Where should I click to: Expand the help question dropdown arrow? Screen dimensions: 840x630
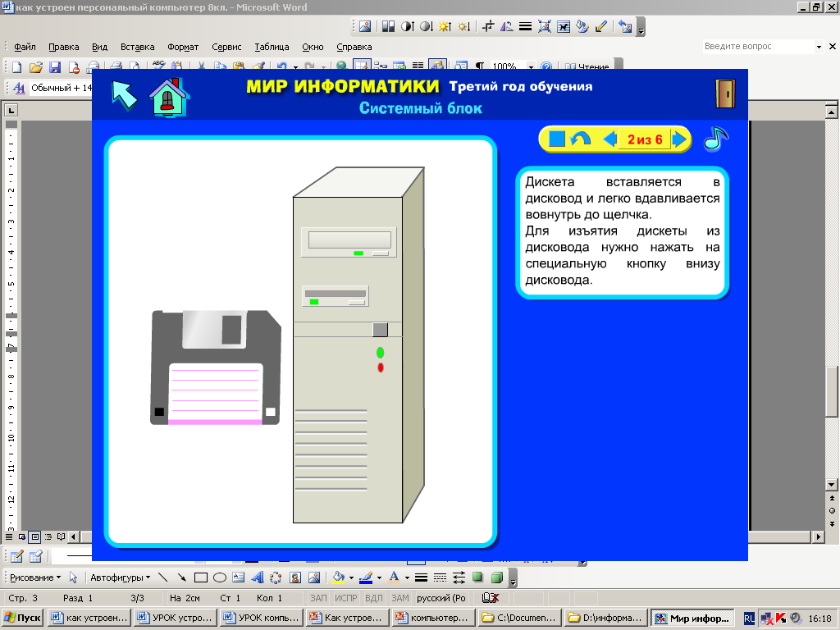pyautogui.click(x=819, y=47)
